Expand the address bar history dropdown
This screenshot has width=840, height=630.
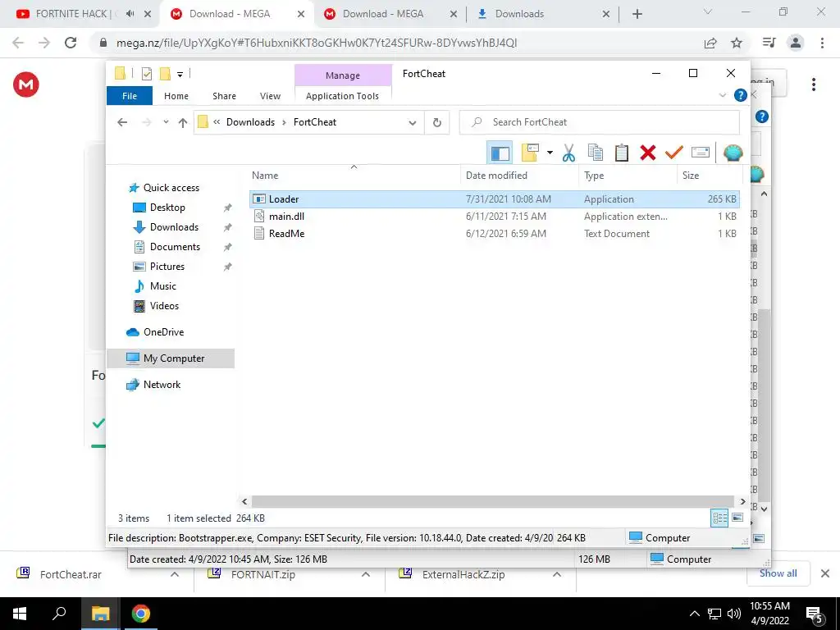pos(413,123)
